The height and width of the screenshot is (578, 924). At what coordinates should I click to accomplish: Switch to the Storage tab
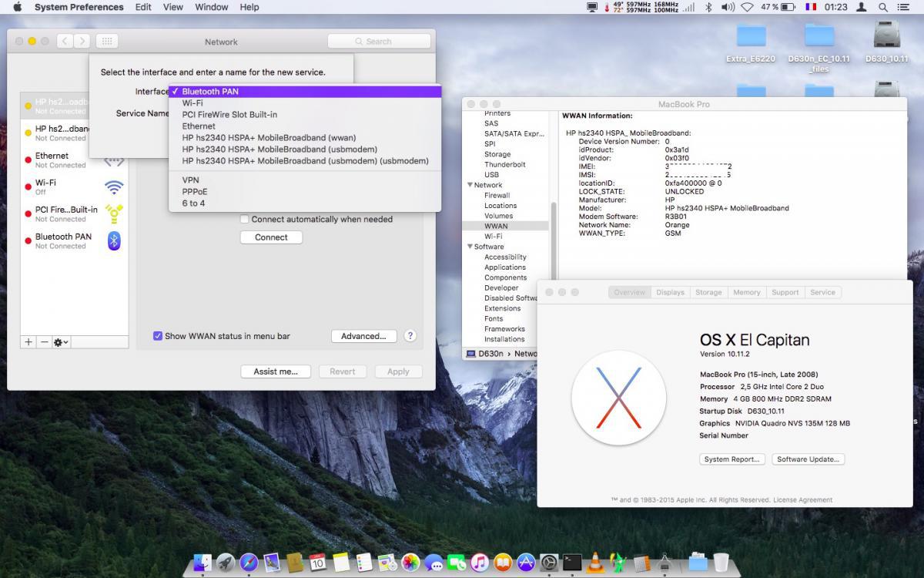(x=708, y=292)
